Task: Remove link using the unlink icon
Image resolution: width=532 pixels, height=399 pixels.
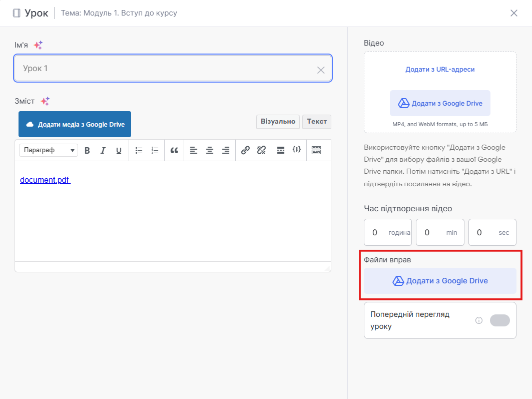Action: click(x=261, y=150)
